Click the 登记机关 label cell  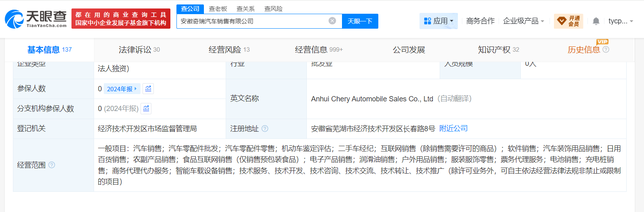53,129
